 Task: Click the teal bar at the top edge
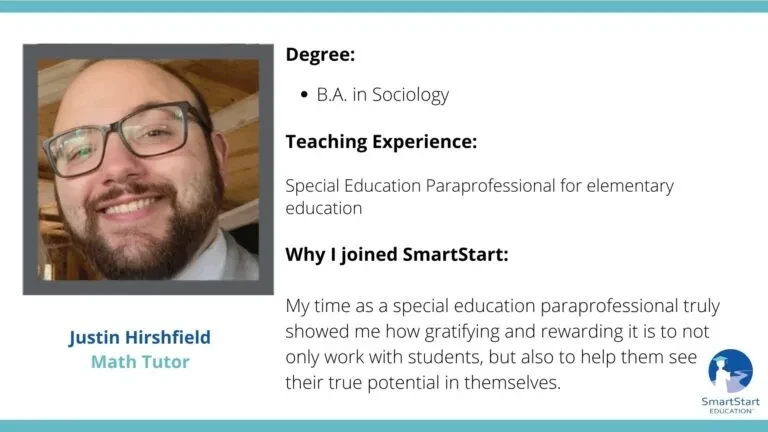[x=384, y=6]
